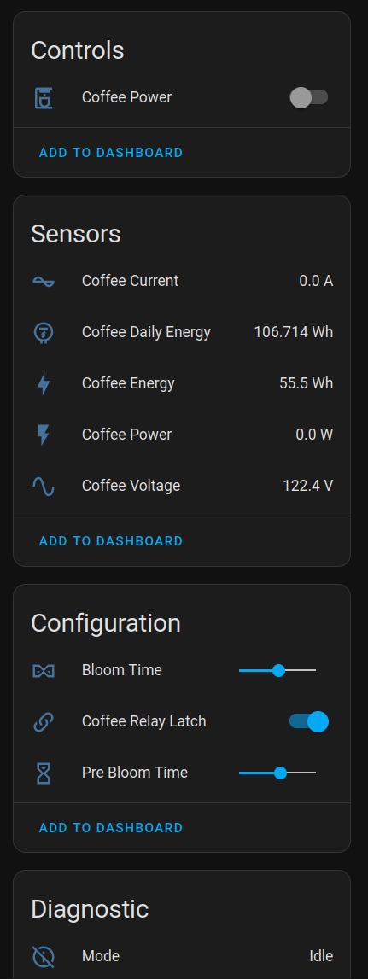This screenshot has height=980, width=368.
Task: Click the Coffee Current wave icon
Action: (43, 281)
